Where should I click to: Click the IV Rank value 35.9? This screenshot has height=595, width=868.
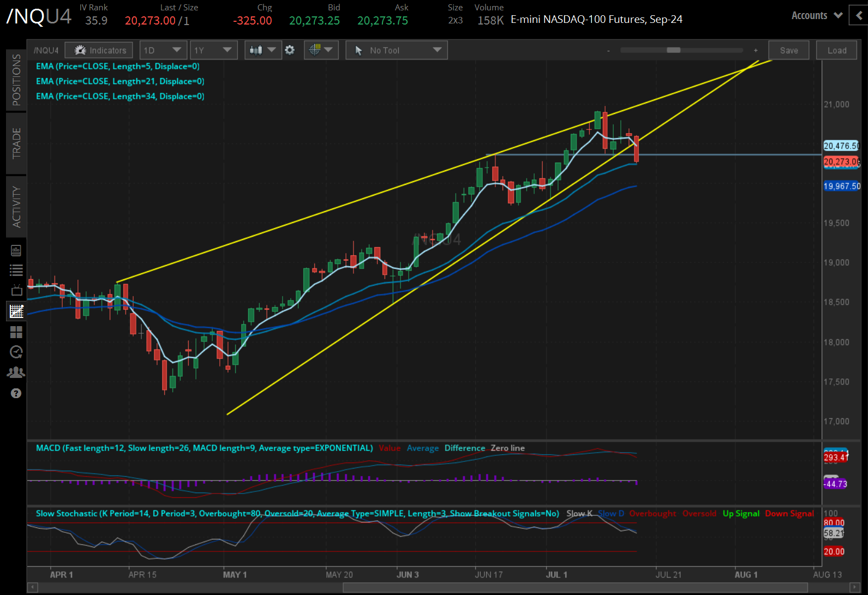coord(97,21)
